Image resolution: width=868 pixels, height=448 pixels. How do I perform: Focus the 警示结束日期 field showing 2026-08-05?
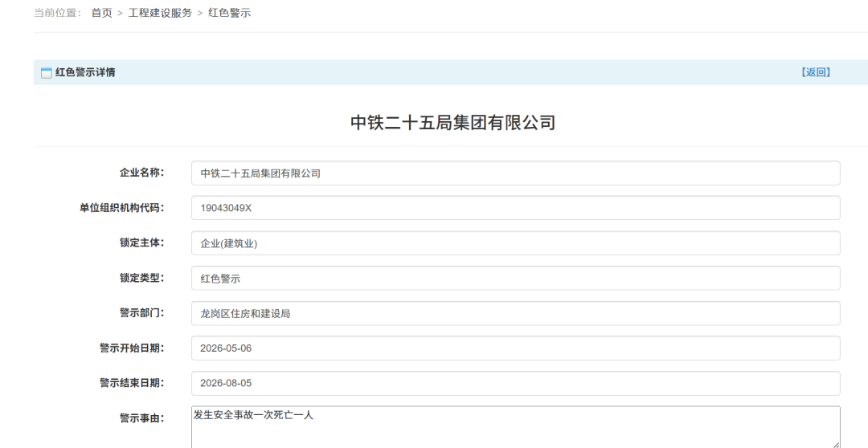coord(515,383)
